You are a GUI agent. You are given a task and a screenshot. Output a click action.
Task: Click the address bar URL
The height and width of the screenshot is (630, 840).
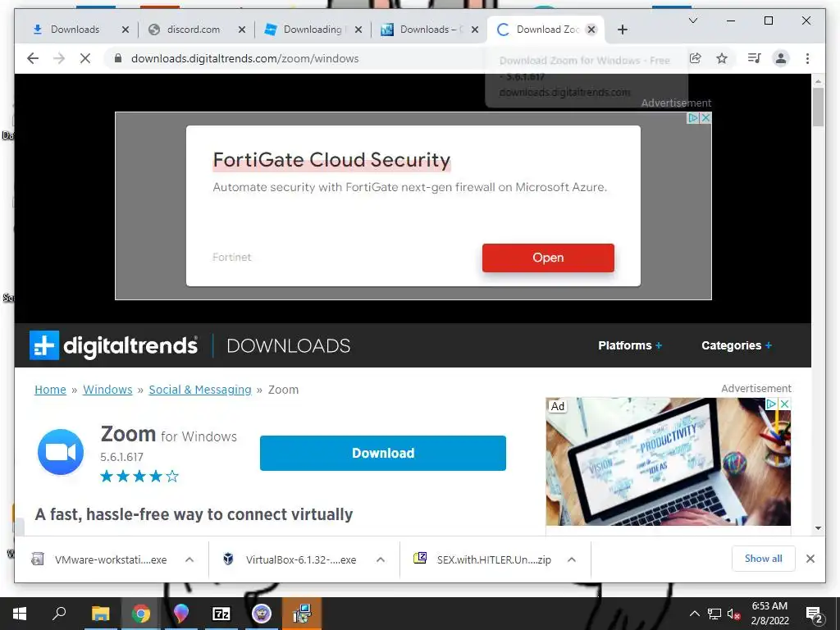[x=244, y=58]
